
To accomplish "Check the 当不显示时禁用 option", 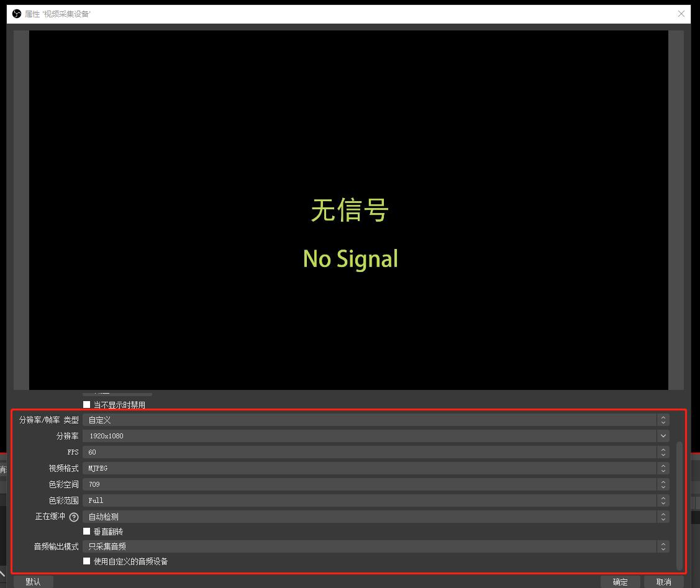I will tap(87, 404).
